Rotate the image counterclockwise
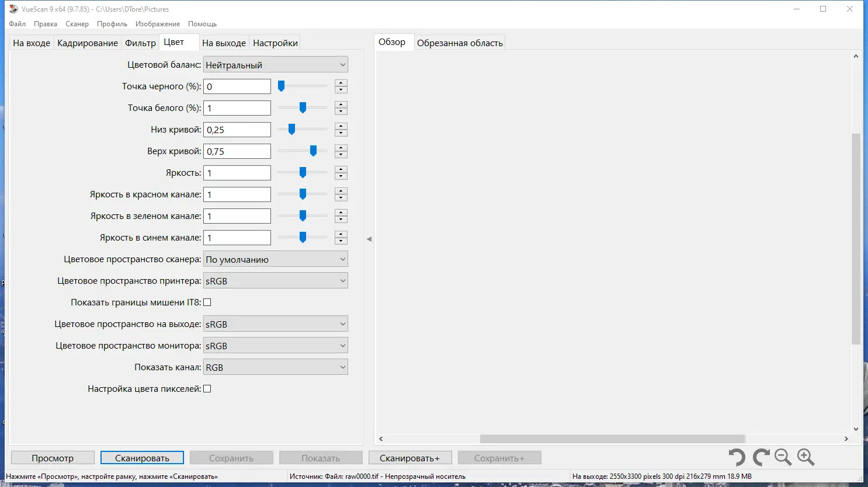The height and width of the screenshot is (487, 868). coord(737,457)
